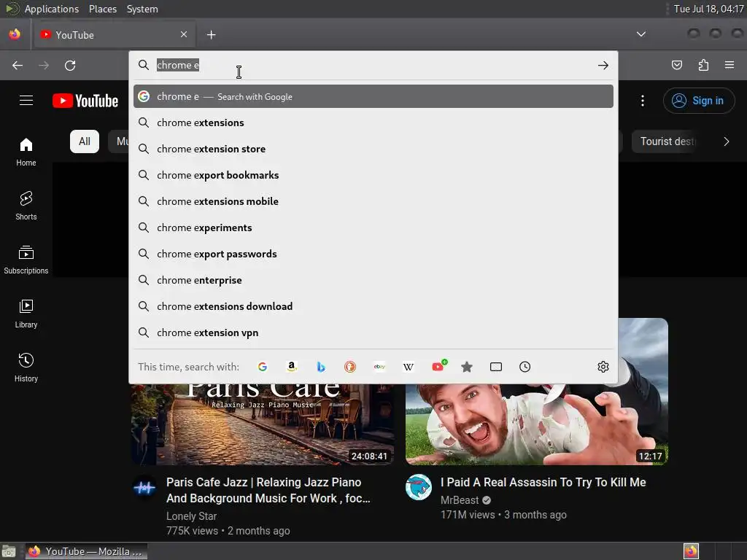Open YouTube settings three-dot menu
Viewport: 747px width, 560px height.
tap(643, 101)
